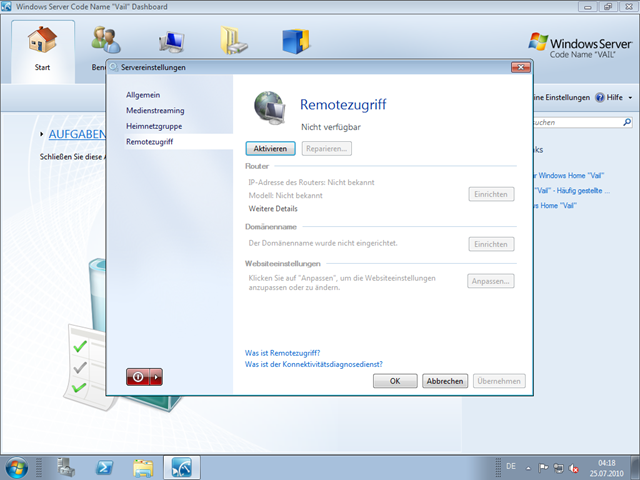640x480 pixels.
Task: Open the Home "Vail" community link
Action: pos(555,206)
